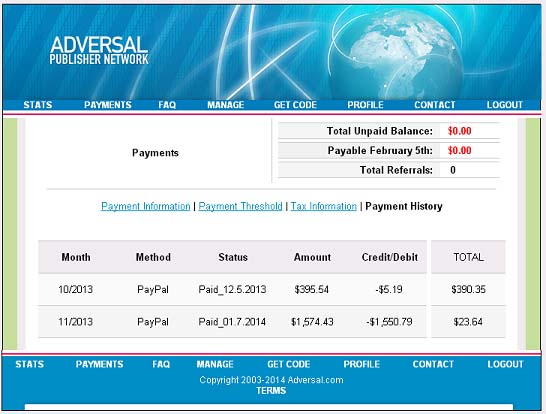The width and height of the screenshot is (546, 414).
Task: Click the Total Referrals value 0
Action: coord(453,170)
